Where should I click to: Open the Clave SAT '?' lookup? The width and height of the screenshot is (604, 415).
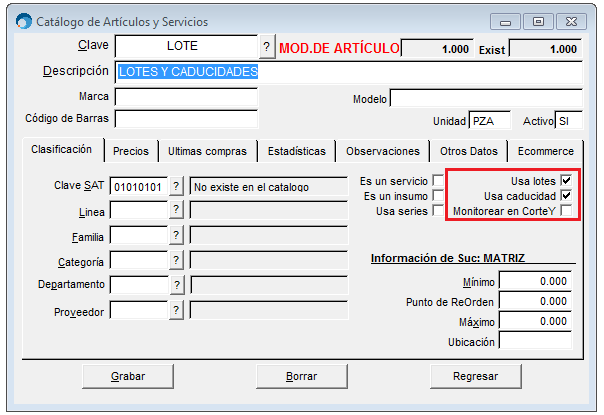point(176,186)
